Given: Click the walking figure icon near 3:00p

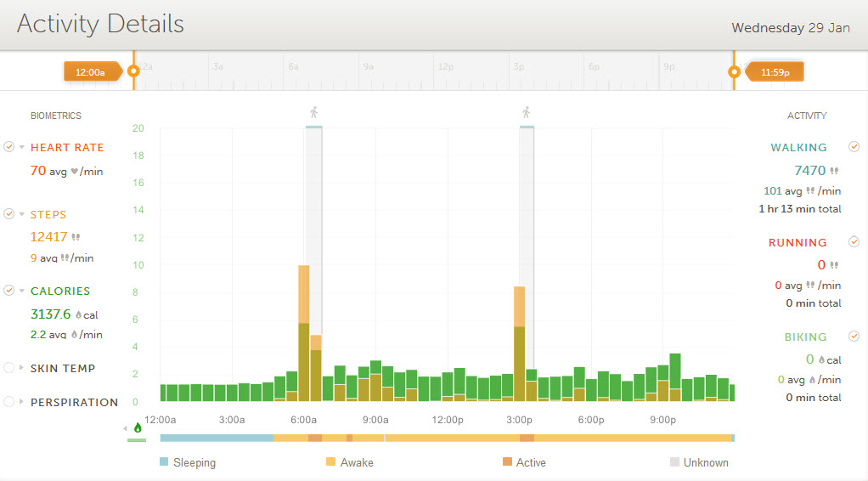Looking at the screenshot, I should (526, 112).
